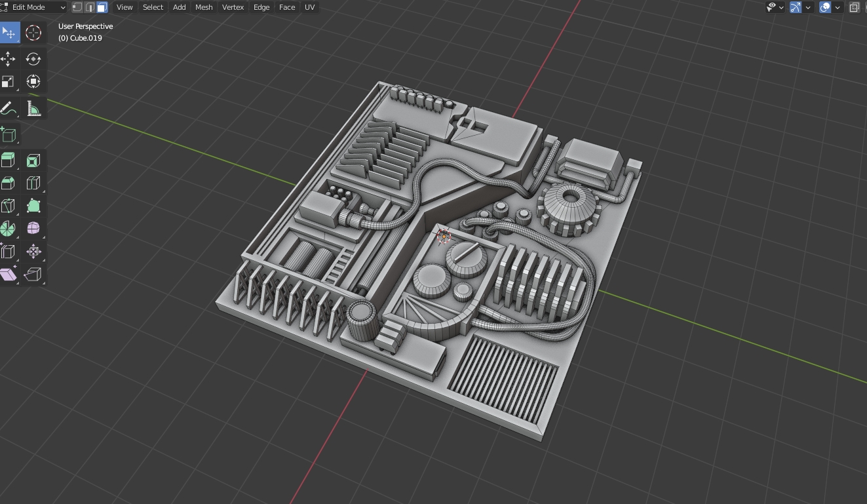Switch to edge select mode
The image size is (867, 504).
[90, 7]
